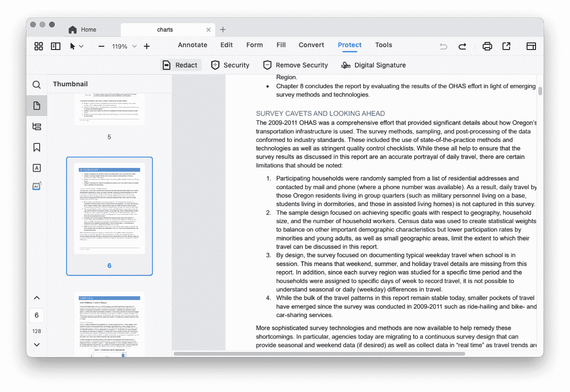Open the grid view icon at top left
This screenshot has height=392, width=570.
tap(39, 46)
